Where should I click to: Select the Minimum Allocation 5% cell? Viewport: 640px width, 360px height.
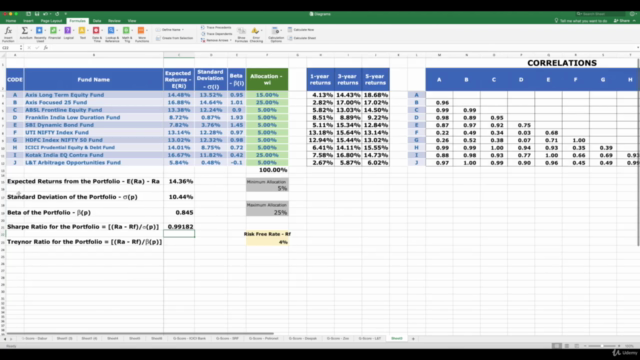coord(267,189)
